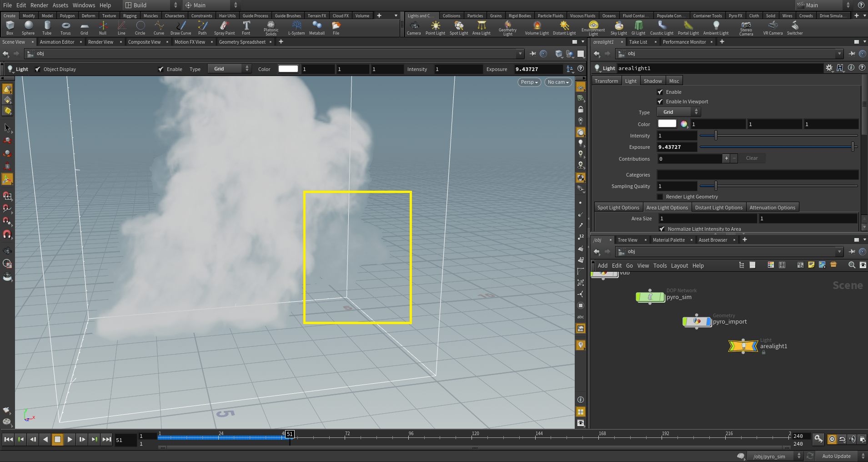Toggle the Enable checkbox in parameters panel
The width and height of the screenshot is (868, 462).
point(660,92)
